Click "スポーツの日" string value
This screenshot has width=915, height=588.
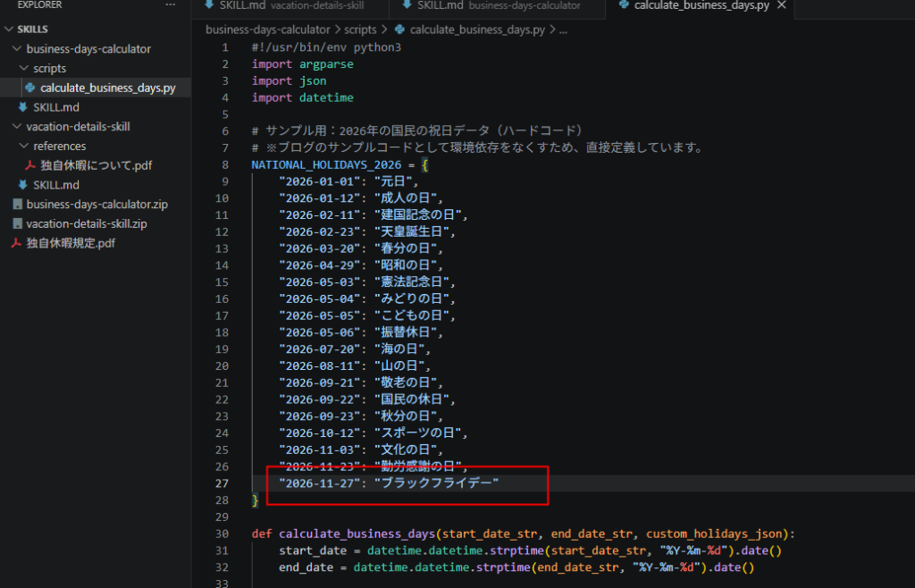[x=418, y=433]
